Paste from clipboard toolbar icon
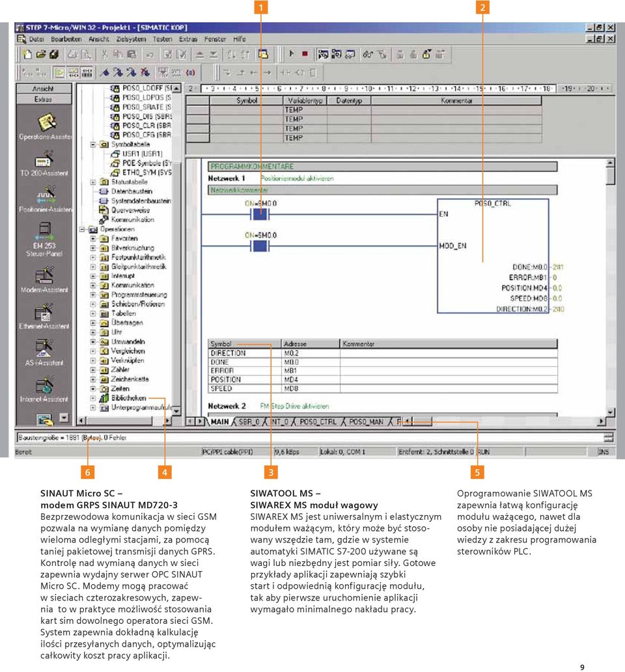 [x=132, y=55]
